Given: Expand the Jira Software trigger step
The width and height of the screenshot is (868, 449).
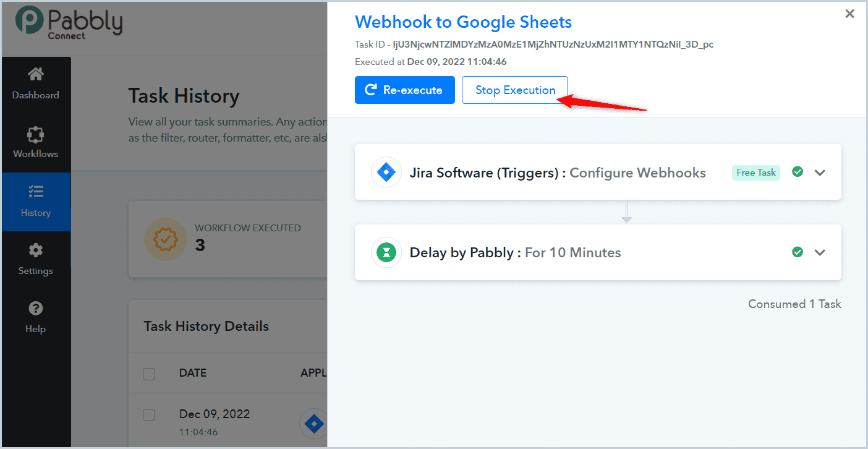Looking at the screenshot, I should coord(820,173).
